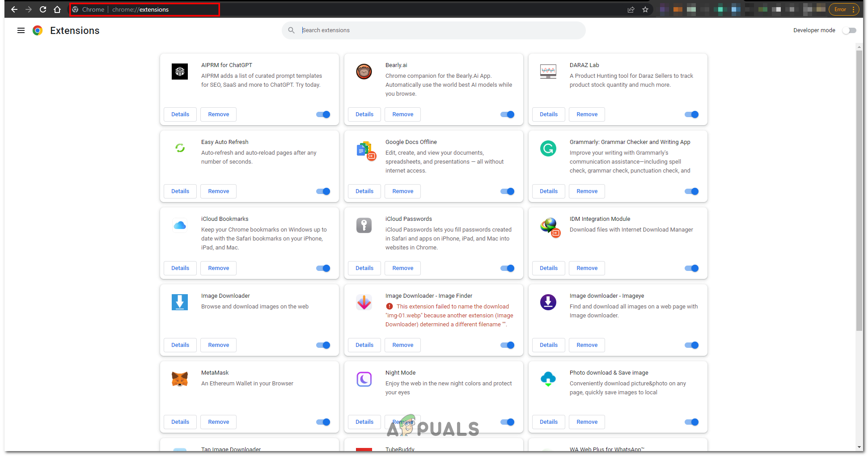Open the Chrome extensions hamburger menu
Viewport: 868px width, 456px height.
point(21,30)
